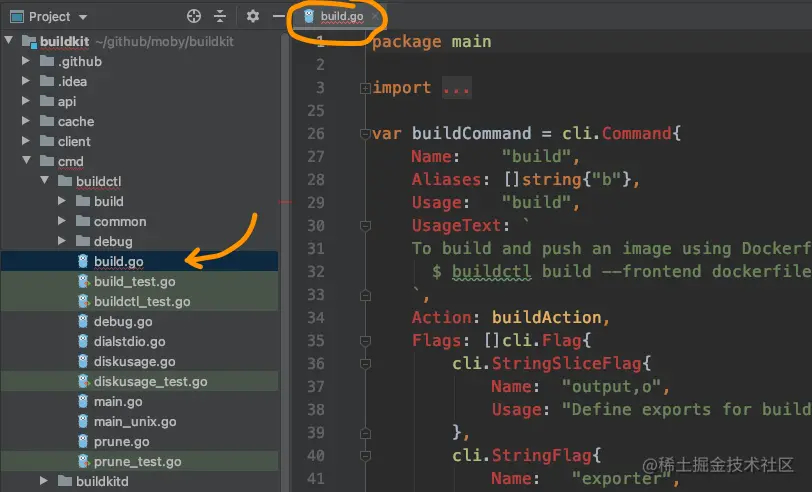
Task: Select diskusage.go in the project tree
Action: click(134, 362)
